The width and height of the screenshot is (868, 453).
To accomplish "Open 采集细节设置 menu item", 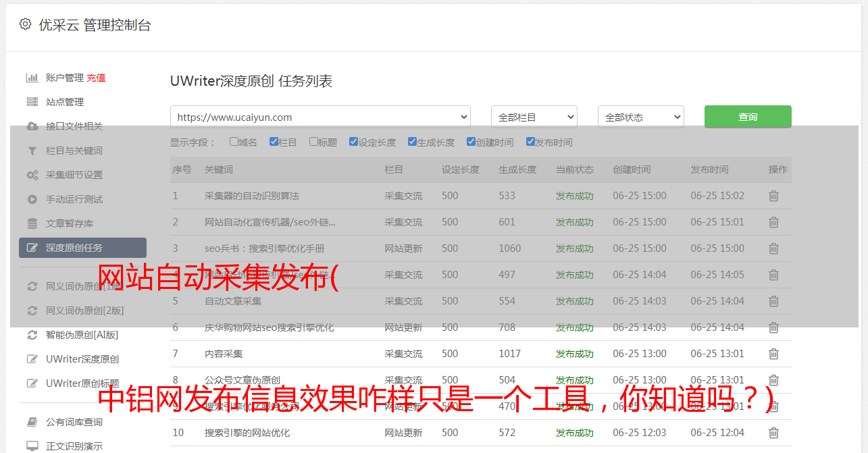I will [x=74, y=175].
